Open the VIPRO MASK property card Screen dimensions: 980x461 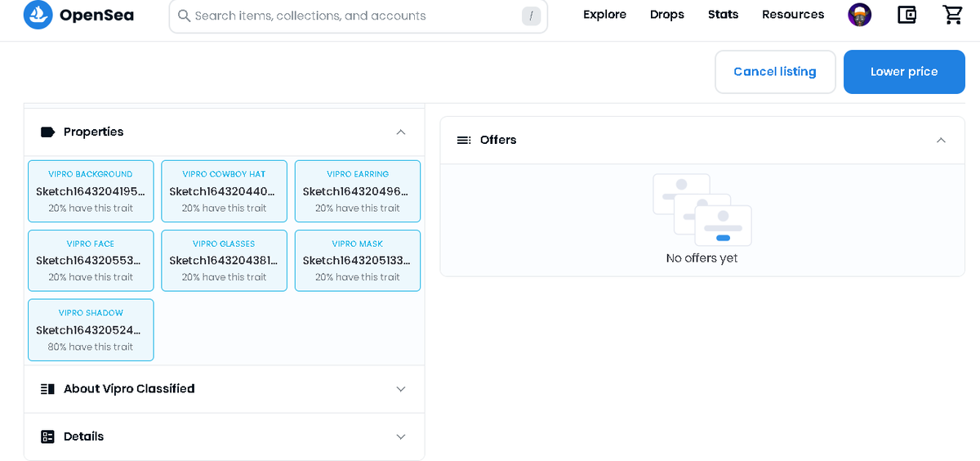tap(358, 261)
